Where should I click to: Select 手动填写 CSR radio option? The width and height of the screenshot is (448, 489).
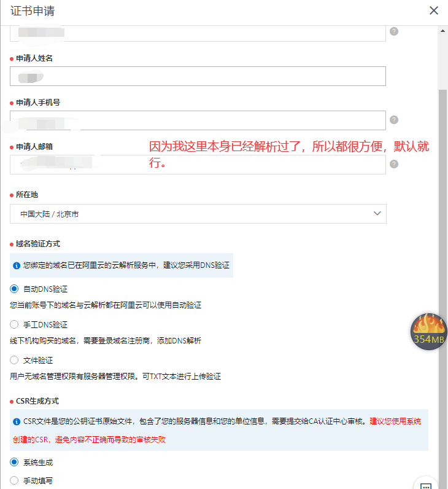[14, 480]
